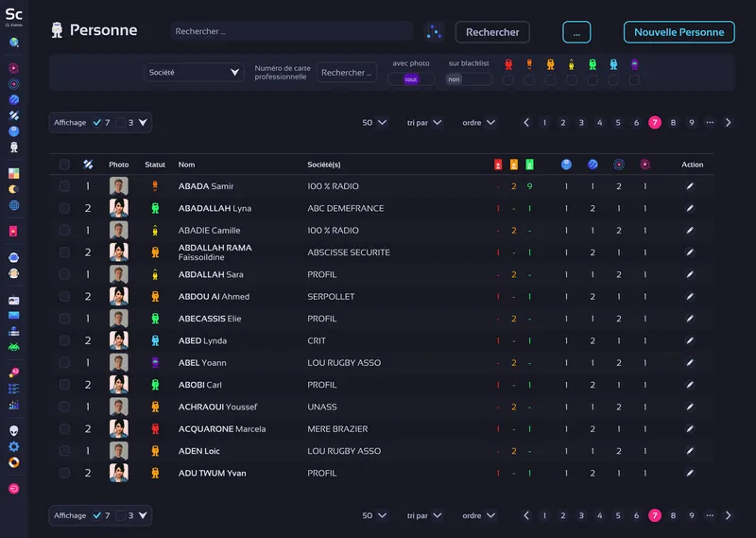This screenshot has height=538, width=756.
Task: Click the Rechercher button
Action: click(492, 32)
